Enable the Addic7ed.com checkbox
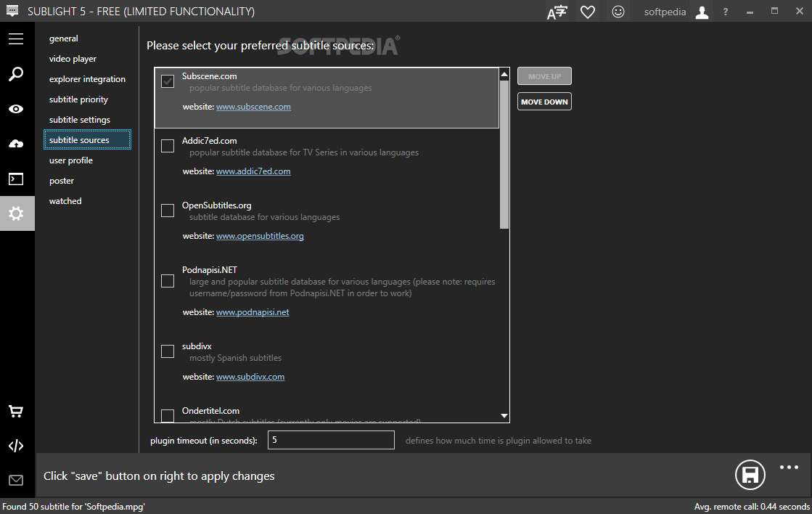The width and height of the screenshot is (812, 514). (168, 146)
